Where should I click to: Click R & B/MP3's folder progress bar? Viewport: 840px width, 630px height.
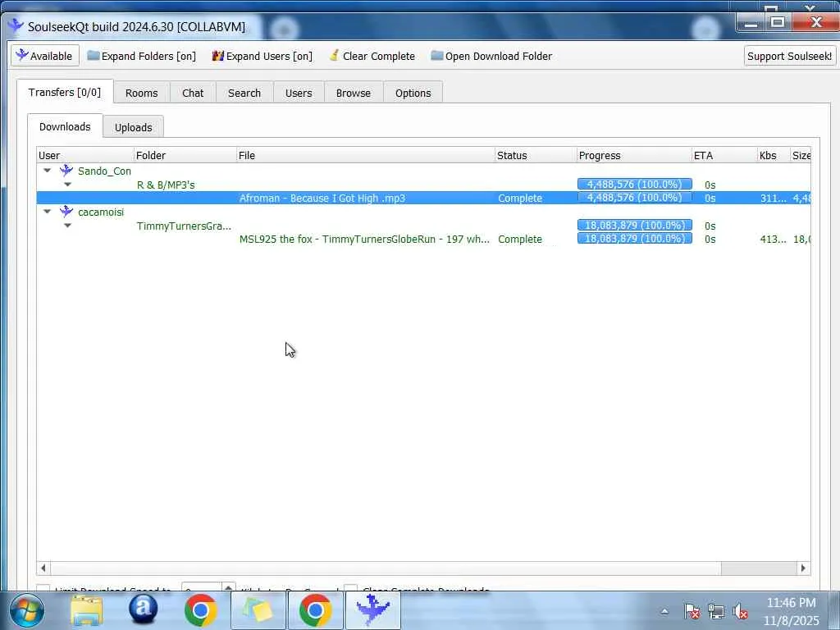tap(635, 185)
